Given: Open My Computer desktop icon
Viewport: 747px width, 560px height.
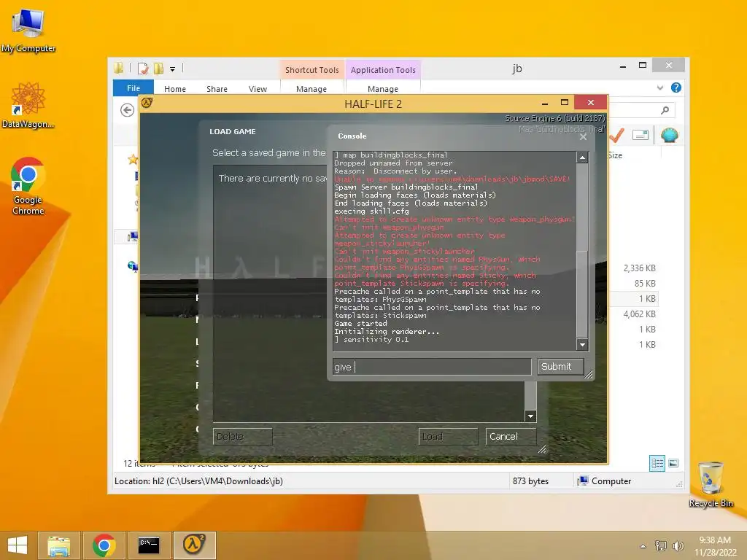Looking at the screenshot, I should coord(28,31).
